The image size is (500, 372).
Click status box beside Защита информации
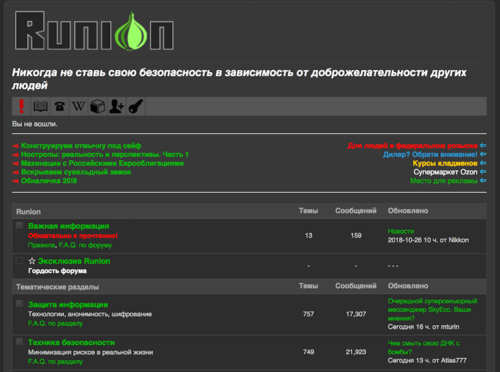20,303
